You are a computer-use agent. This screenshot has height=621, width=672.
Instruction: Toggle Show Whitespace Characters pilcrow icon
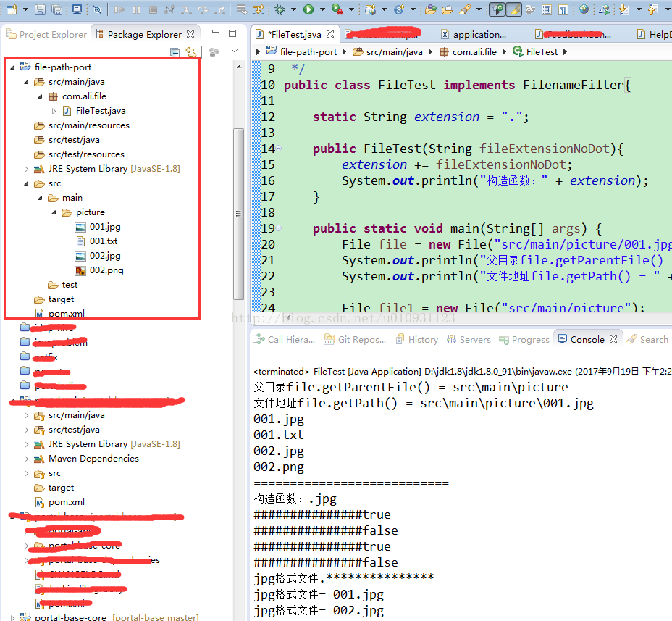tap(563, 9)
